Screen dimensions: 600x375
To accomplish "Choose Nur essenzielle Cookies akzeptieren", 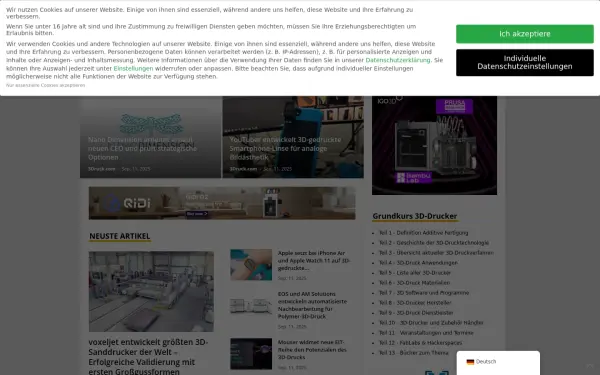I will [46, 85].
